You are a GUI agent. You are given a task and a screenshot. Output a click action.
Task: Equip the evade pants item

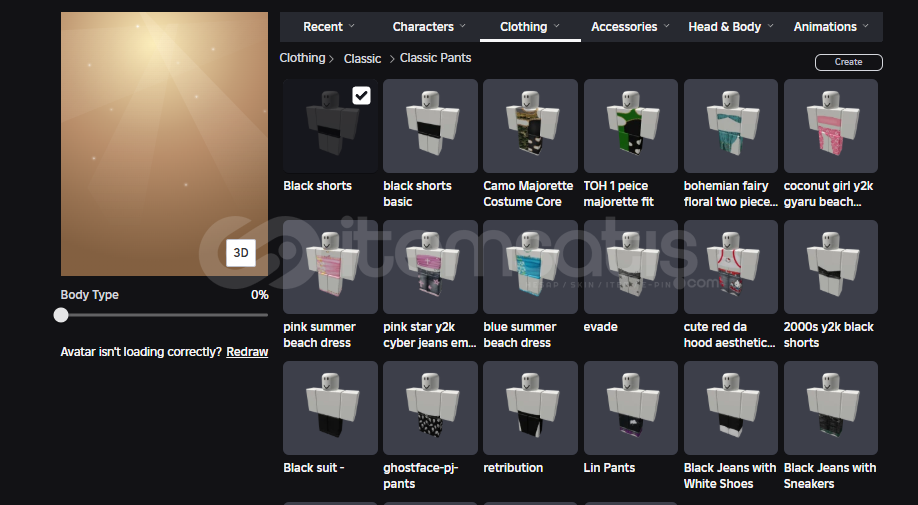point(631,267)
